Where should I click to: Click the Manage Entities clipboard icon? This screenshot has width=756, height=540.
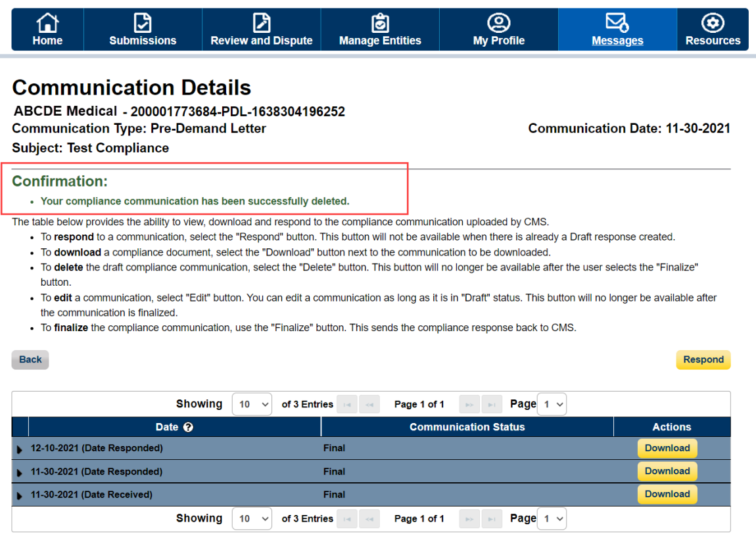[380, 23]
